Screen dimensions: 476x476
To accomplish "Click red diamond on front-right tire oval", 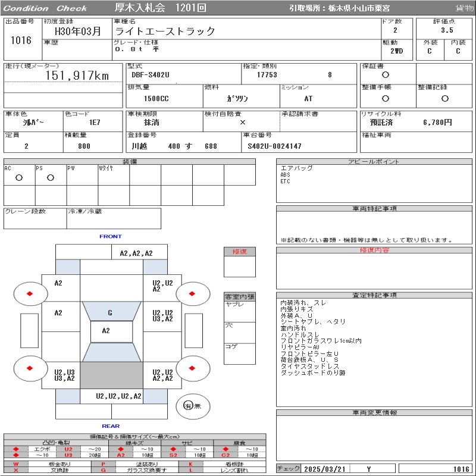I will pos(192,293).
